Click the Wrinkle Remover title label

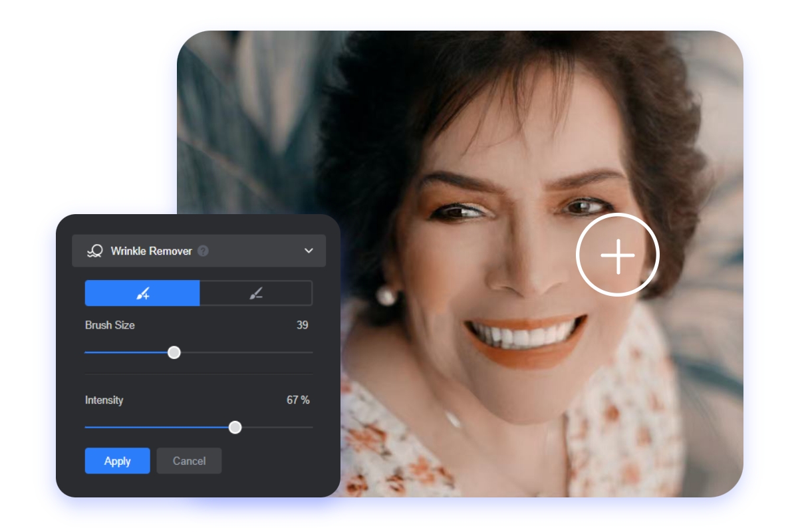[152, 251]
